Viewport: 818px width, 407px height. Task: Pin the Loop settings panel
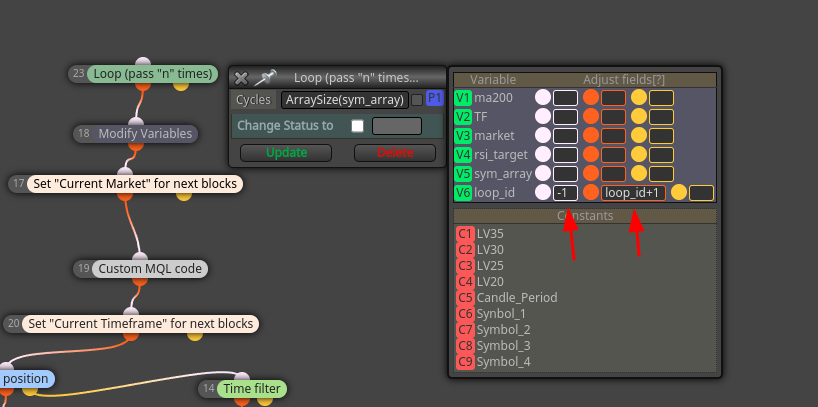pos(265,78)
